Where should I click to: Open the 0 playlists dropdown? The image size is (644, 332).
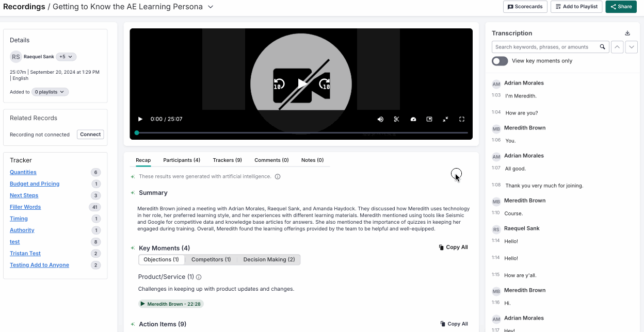pyautogui.click(x=50, y=91)
